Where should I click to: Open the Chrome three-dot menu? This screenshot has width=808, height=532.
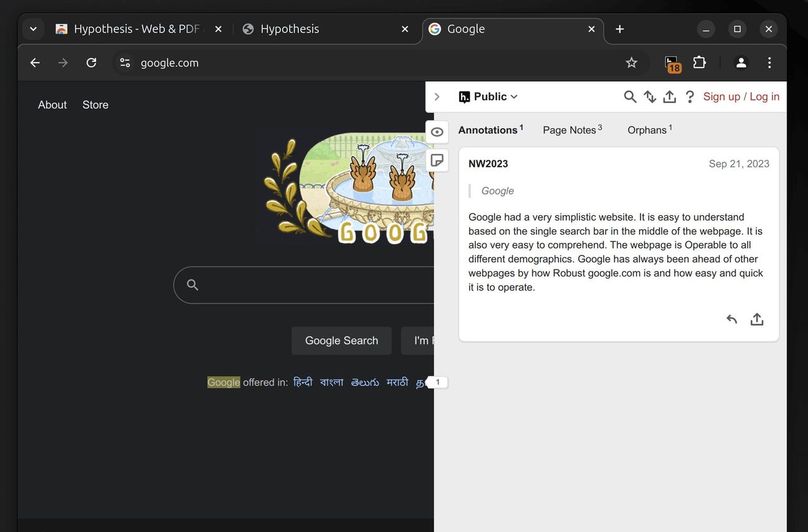(769, 62)
